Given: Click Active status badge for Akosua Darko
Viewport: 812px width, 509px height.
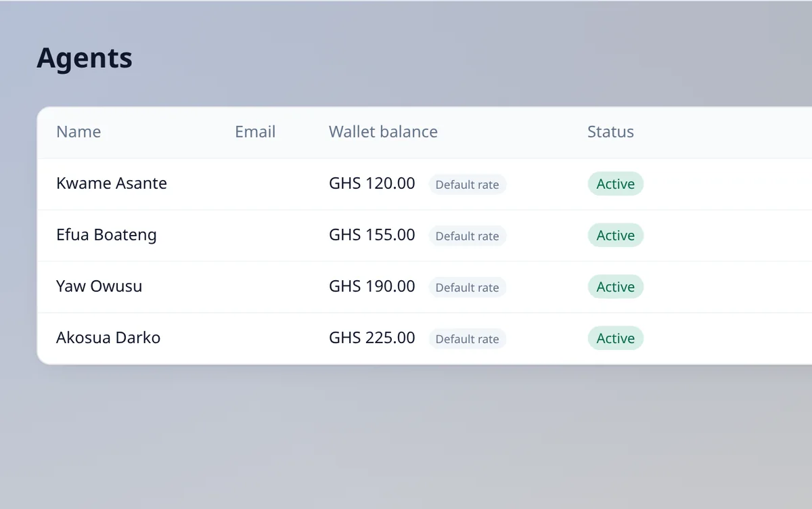Looking at the screenshot, I should tap(616, 338).
